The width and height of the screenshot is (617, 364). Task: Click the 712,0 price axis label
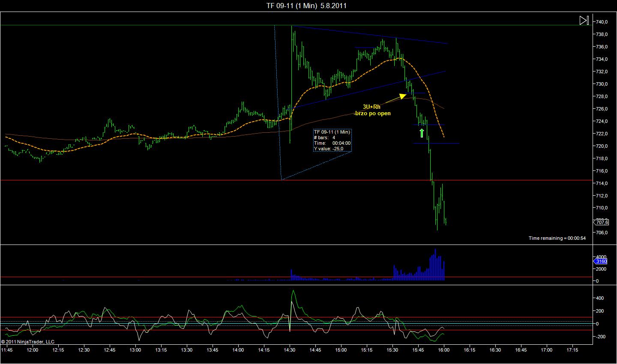click(x=602, y=196)
